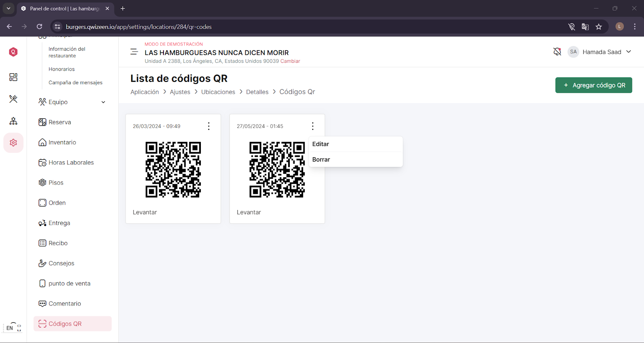
Task: Click the SA user avatar
Action: coord(573,52)
